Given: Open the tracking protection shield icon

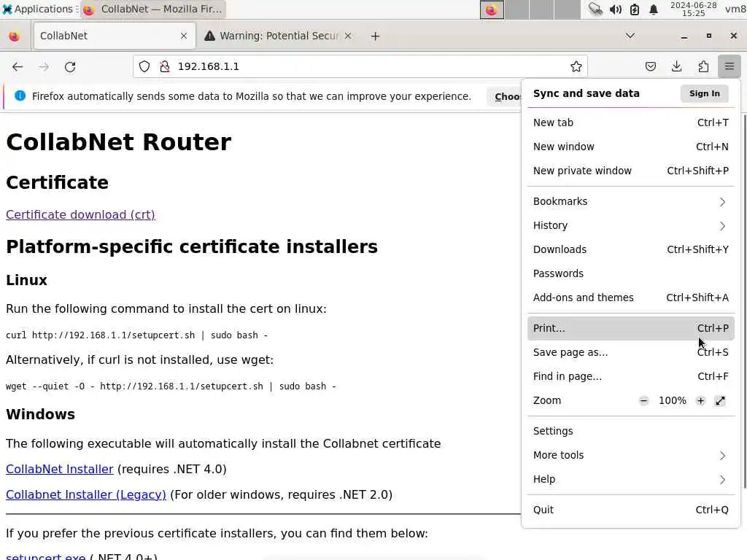Looking at the screenshot, I should [144, 66].
